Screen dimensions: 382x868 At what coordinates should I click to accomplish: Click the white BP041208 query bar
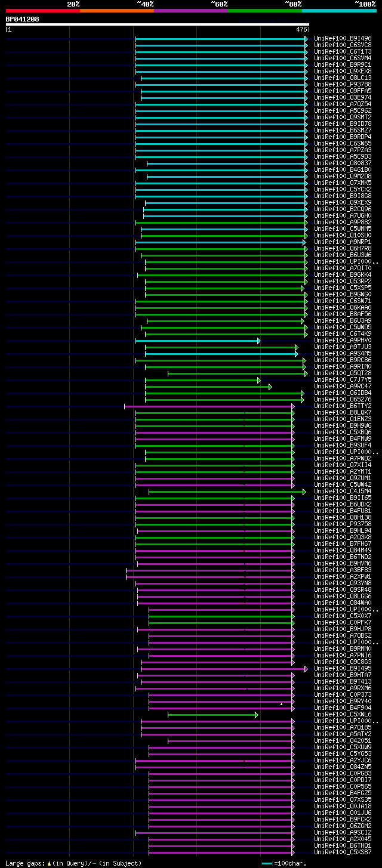158,24
